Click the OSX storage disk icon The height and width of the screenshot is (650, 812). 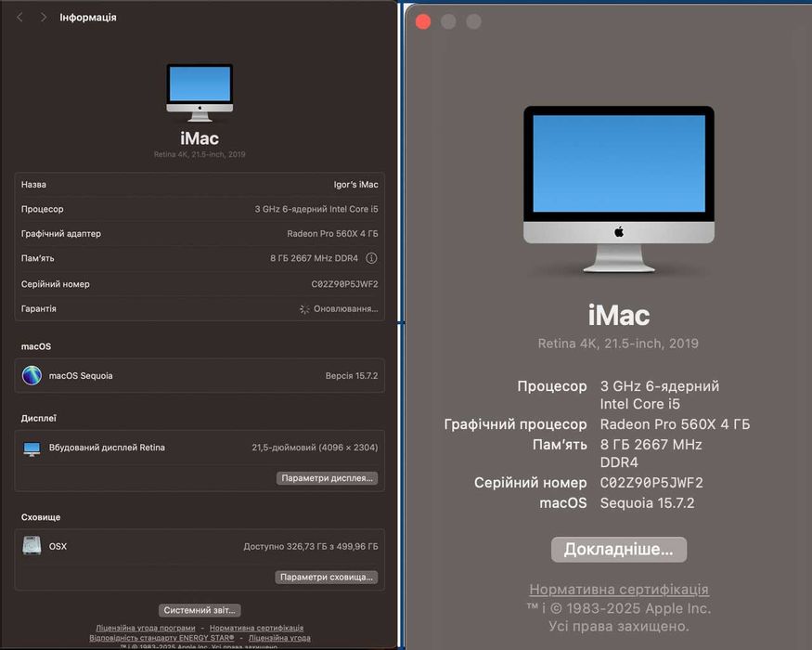point(32,546)
